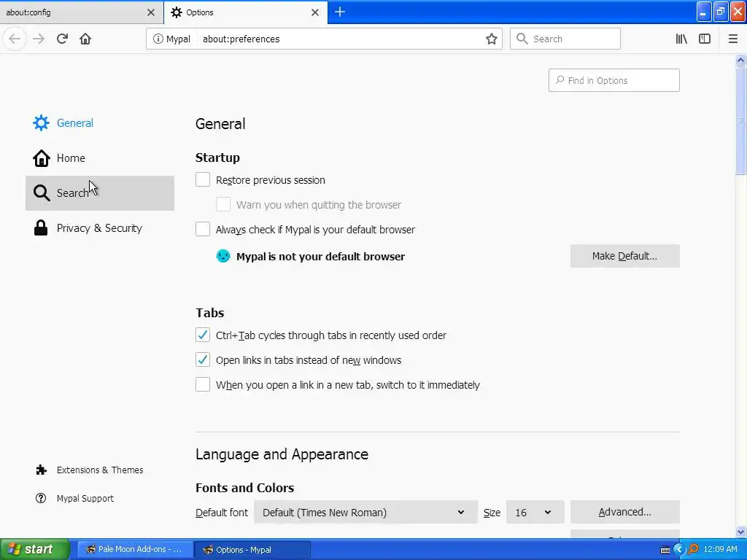
Task: Check Always check if Mypal is default browser
Action: (203, 229)
